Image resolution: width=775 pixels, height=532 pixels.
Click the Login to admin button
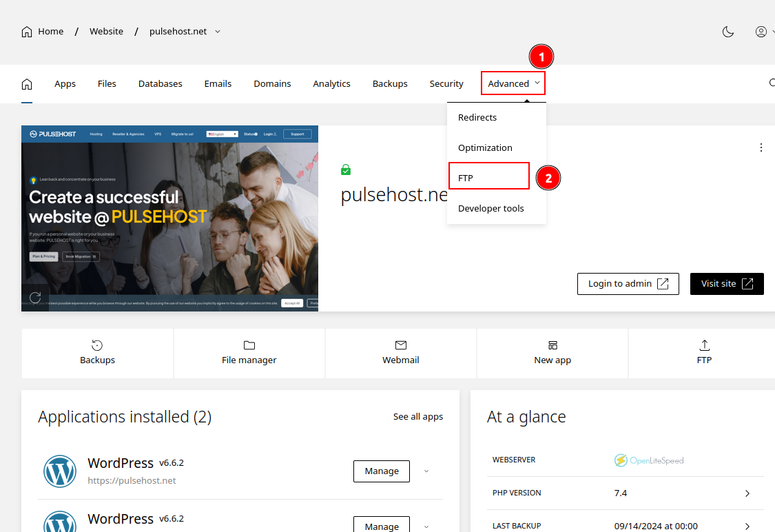pos(628,284)
